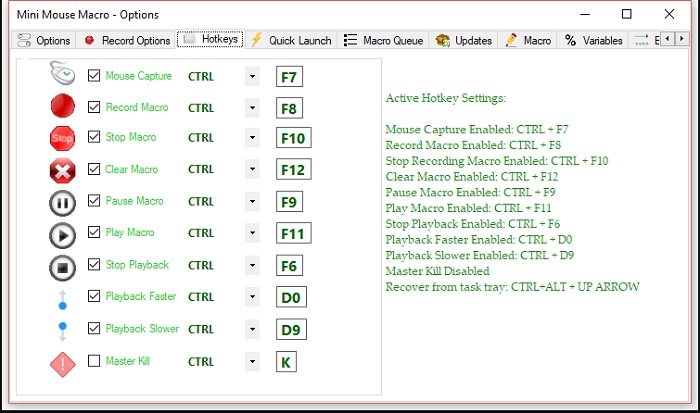Open modifier dropdown for Record Macro
The width and height of the screenshot is (700, 413).
252,108
